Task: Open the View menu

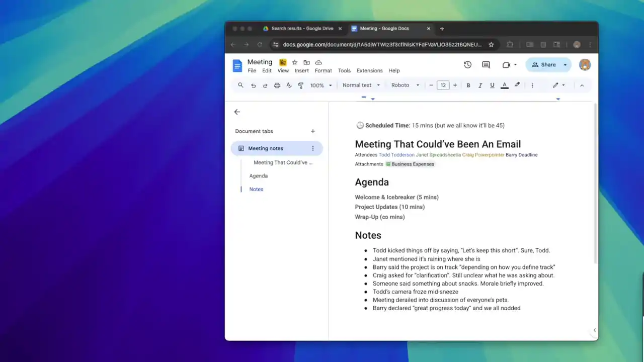Action: pos(283,71)
